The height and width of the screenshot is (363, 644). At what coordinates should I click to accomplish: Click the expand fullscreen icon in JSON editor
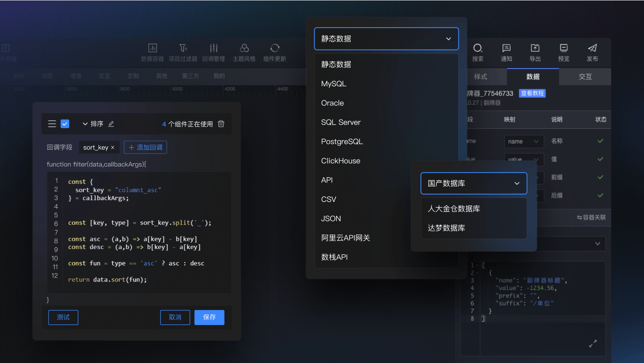pyautogui.click(x=593, y=344)
